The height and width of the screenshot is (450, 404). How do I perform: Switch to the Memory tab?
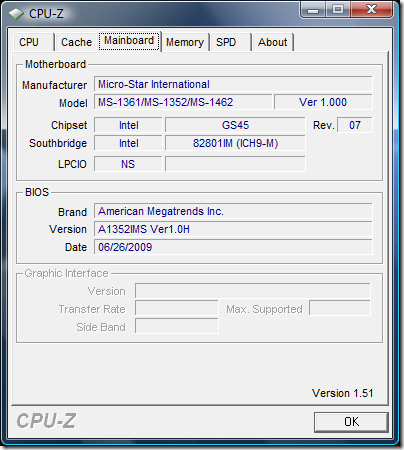(185, 42)
